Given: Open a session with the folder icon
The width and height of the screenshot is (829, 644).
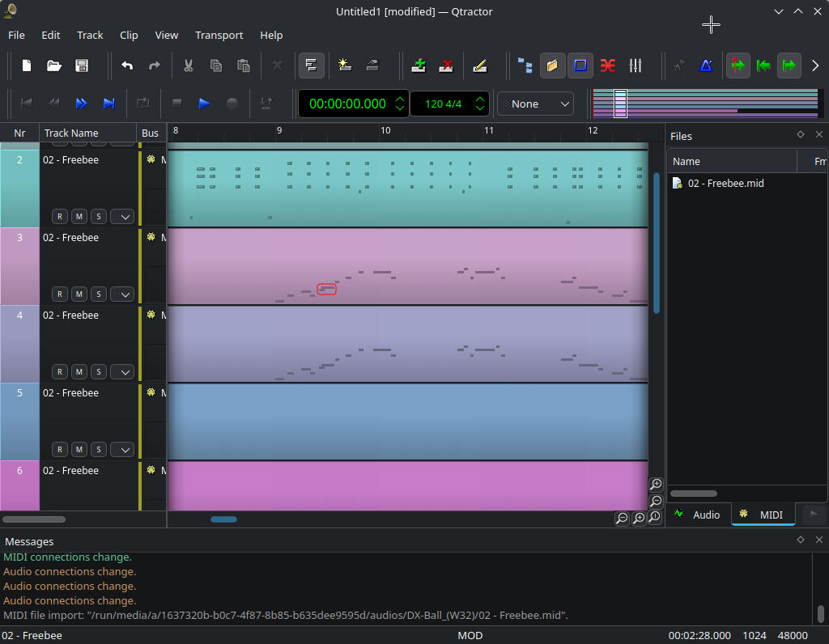Looking at the screenshot, I should pyautogui.click(x=54, y=66).
